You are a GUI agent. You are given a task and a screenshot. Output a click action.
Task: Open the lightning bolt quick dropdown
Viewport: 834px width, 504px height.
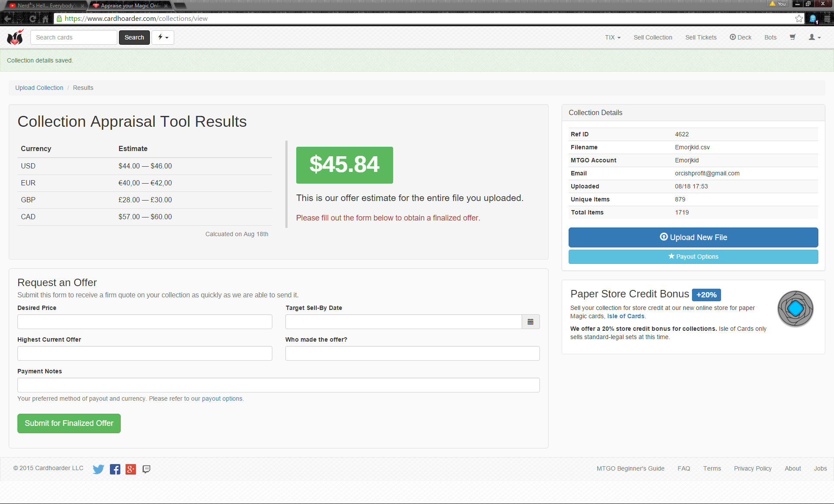[163, 37]
